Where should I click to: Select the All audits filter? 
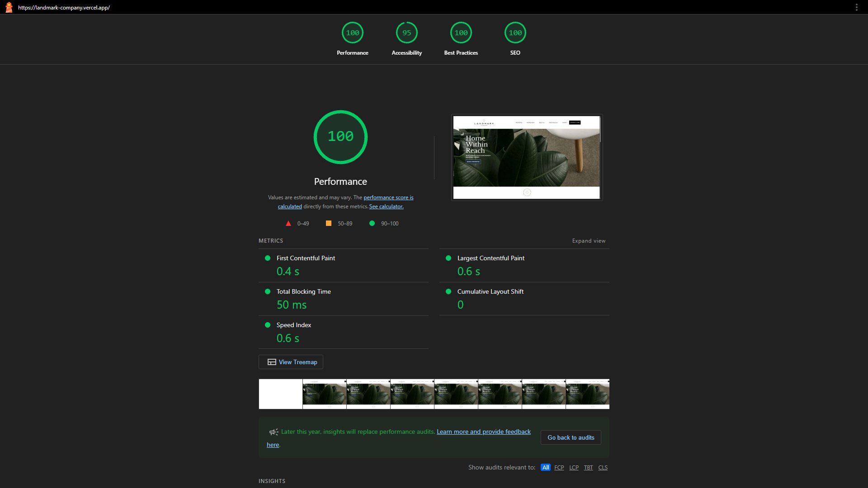point(545,468)
